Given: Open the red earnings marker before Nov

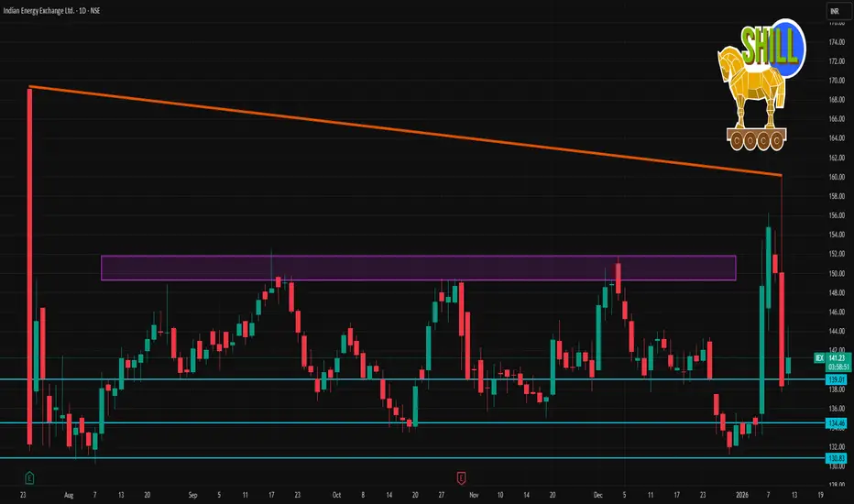Looking at the screenshot, I should coord(461,478).
